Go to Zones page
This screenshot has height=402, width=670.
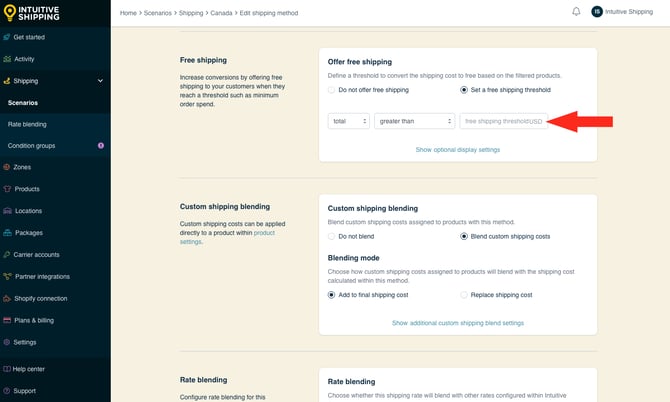point(22,167)
